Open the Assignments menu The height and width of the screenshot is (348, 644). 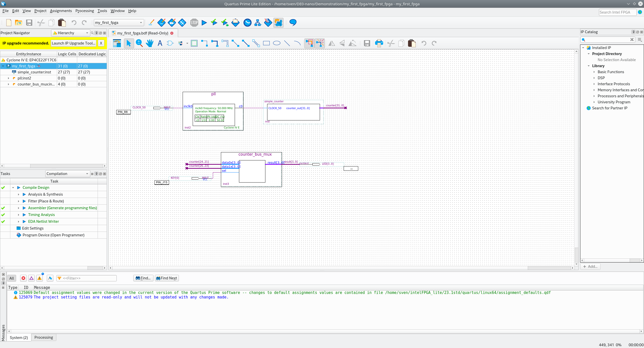[x=61, y=11]
